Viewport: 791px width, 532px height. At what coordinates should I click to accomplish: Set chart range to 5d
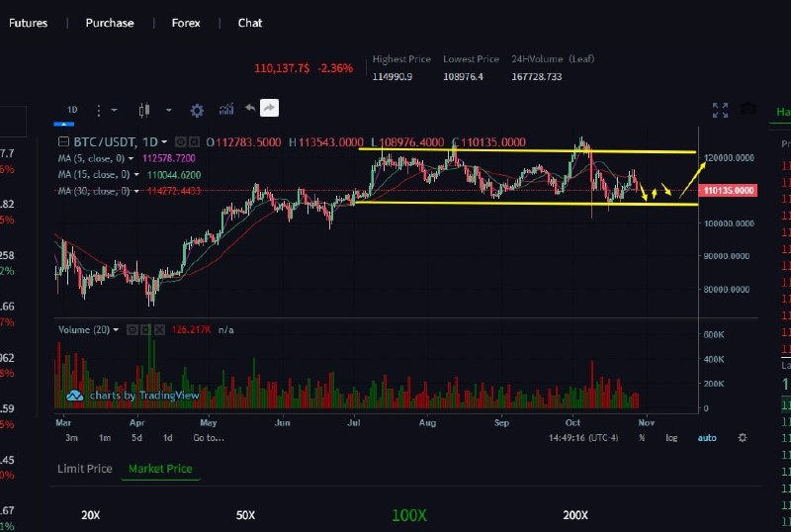[x=136, y=437]
